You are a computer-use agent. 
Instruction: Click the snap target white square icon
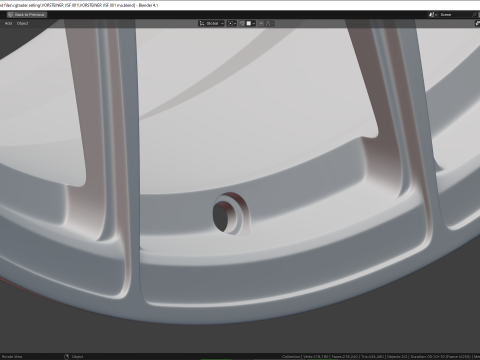click(249, 23)
